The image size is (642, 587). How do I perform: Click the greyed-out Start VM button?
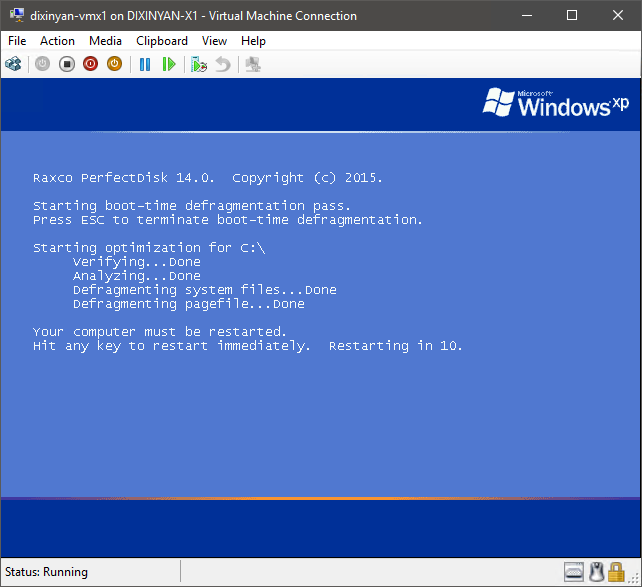[x=42, y=64]
